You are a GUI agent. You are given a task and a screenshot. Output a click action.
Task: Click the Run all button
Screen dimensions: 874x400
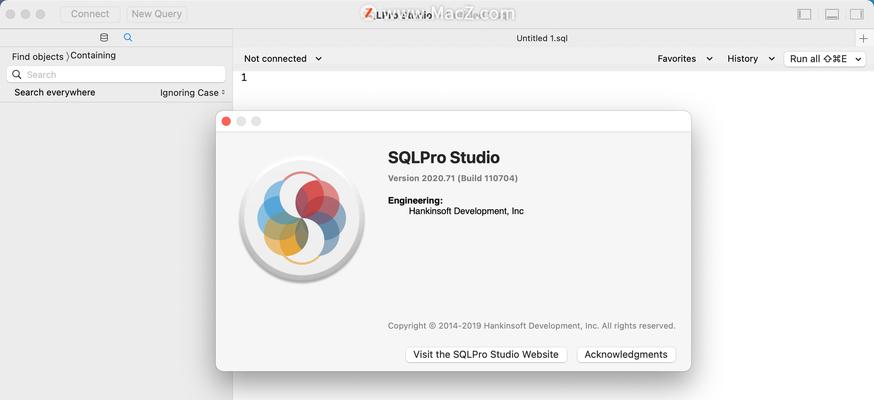[818, 58]
